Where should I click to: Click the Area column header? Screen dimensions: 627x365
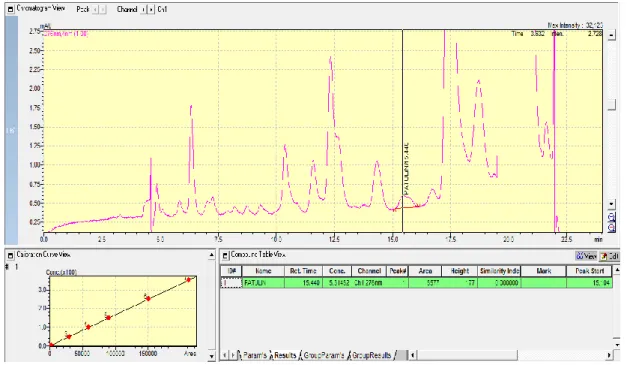425,271
